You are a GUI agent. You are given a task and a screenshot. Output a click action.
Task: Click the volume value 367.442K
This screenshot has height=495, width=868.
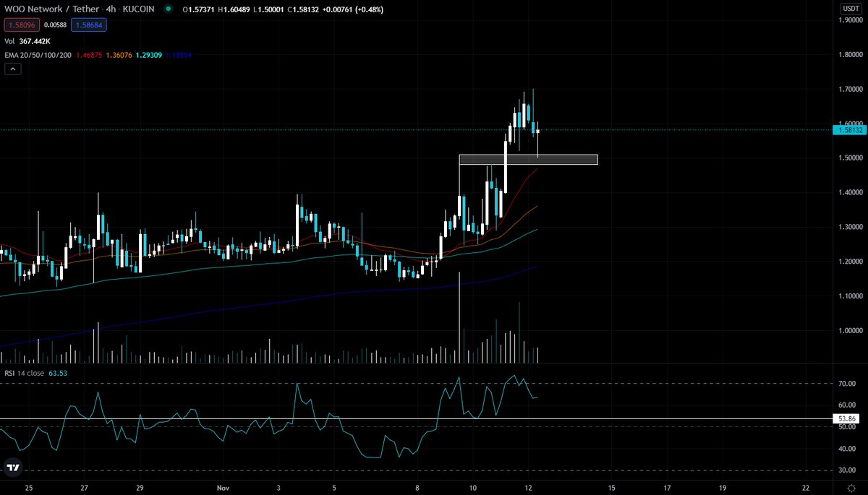click(x=35, y=41)
